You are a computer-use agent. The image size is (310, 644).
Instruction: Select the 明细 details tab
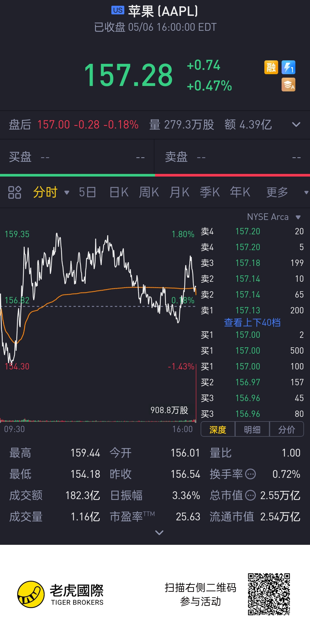pyautogui.click(x=252, y=430)
